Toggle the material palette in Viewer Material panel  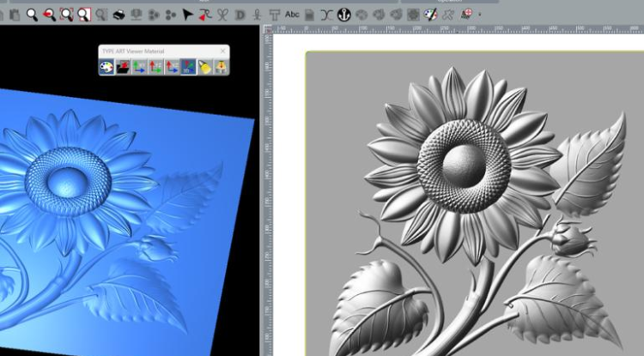click(x=106, y=67)
